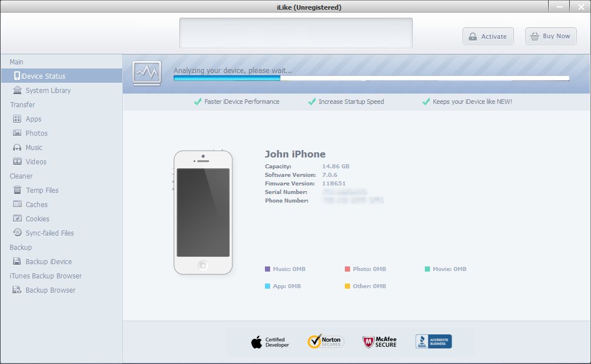Image resolution: width=591 pixels, height=364 pixels.
Task: Click the purple Music storage swatch
Action: (x=268, y=269)
